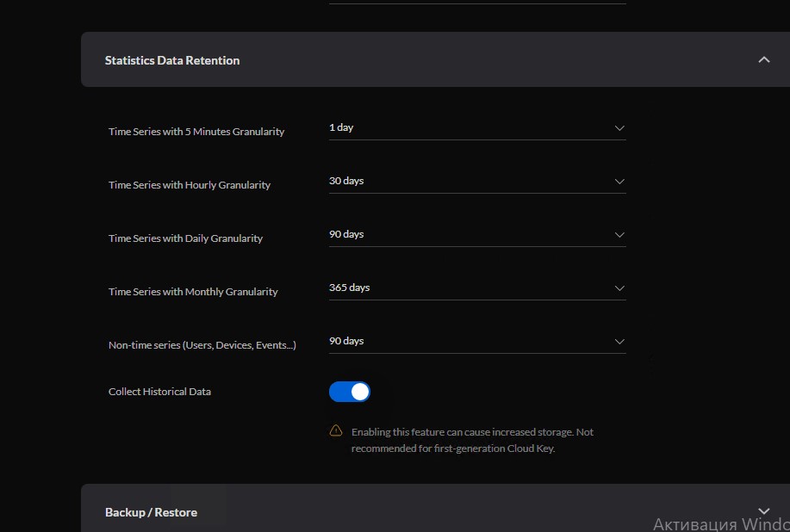Click the Hourly Granularity dropdown arrow
This screenshot has height=532, width=790.
pyautogui.click(x=619, y=182)
